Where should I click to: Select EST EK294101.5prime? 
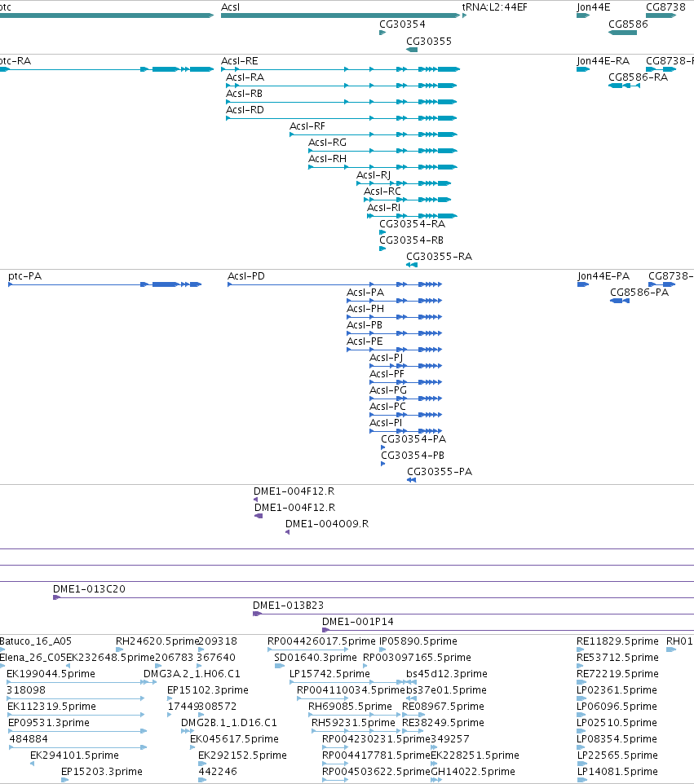click(74, 755)
